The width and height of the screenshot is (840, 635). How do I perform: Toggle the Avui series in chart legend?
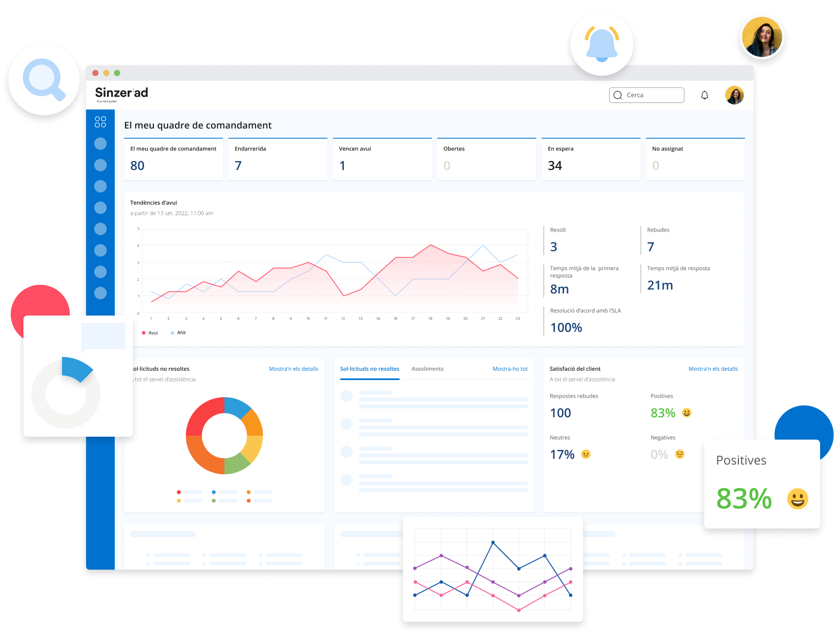pyautogui.click(x=150, y=333)
